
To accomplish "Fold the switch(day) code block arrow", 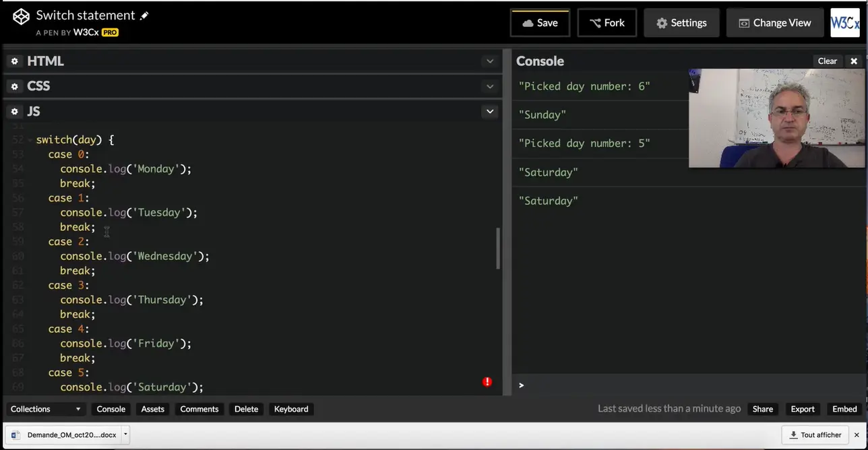I will click(x=30, y=140).
